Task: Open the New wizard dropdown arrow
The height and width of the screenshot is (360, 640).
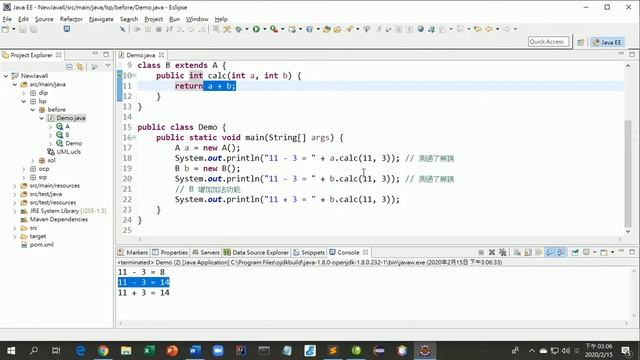Action: point(13,29)
